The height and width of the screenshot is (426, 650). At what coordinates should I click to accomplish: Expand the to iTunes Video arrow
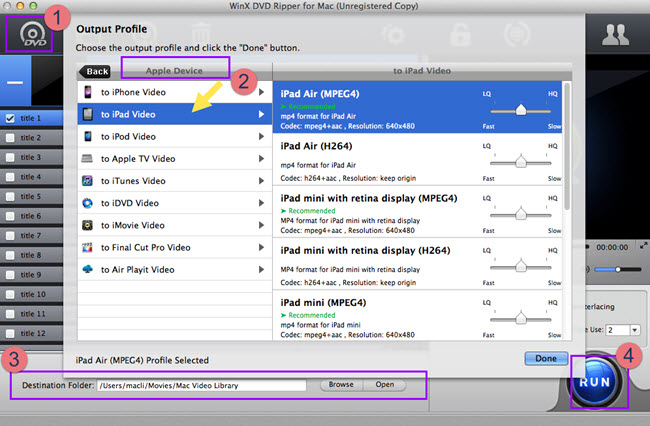coord(261,181)
